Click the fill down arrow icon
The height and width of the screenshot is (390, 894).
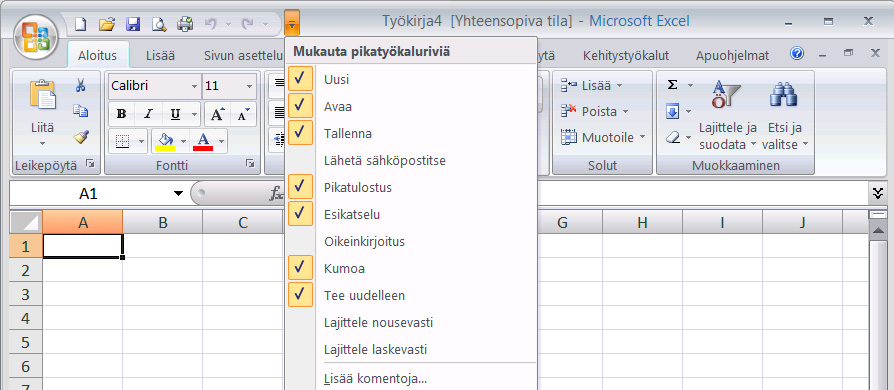click(x=673, y=112)
